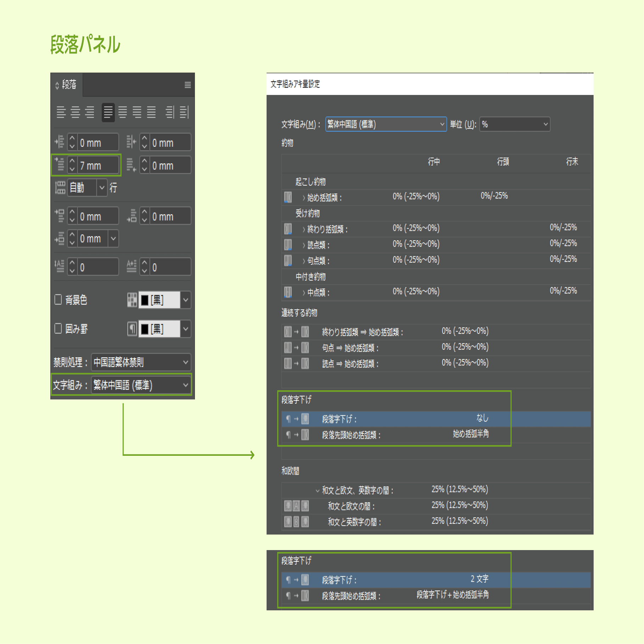Click the align left paragraph icon
Image resolution: width=644 pixels, height=644 pixels.
pyautogui.click(x=61, y=112)
